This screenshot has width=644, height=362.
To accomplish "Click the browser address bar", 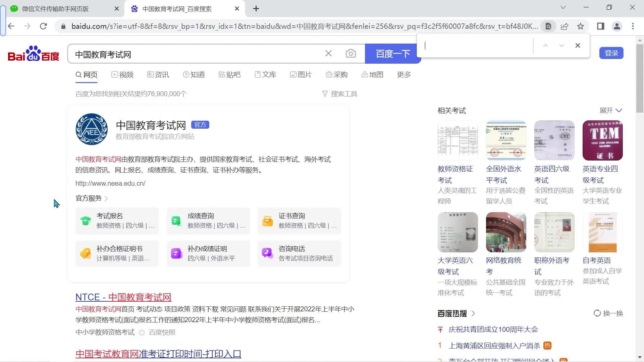I will tap(305, 26).
